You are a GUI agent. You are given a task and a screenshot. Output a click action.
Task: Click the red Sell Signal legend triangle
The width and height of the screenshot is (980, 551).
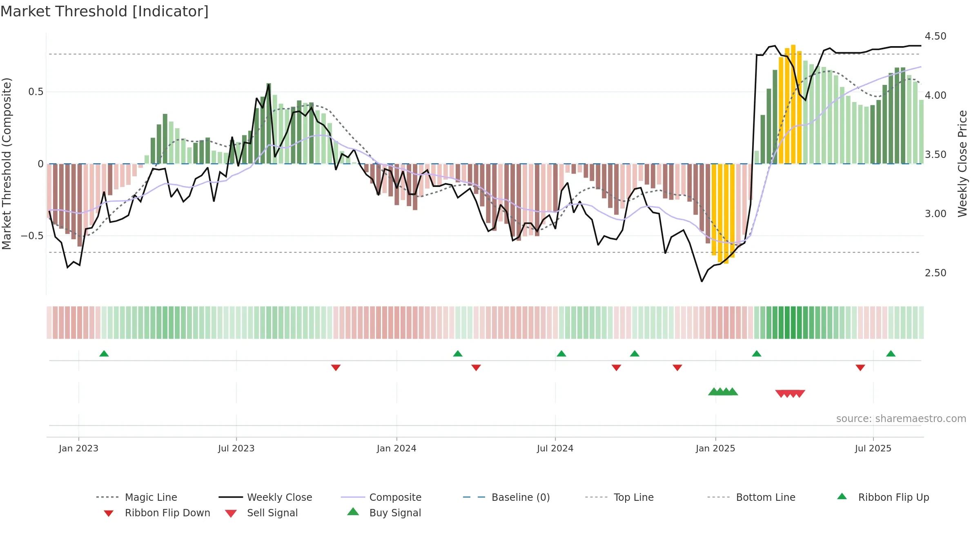click(x=231, y=513)
